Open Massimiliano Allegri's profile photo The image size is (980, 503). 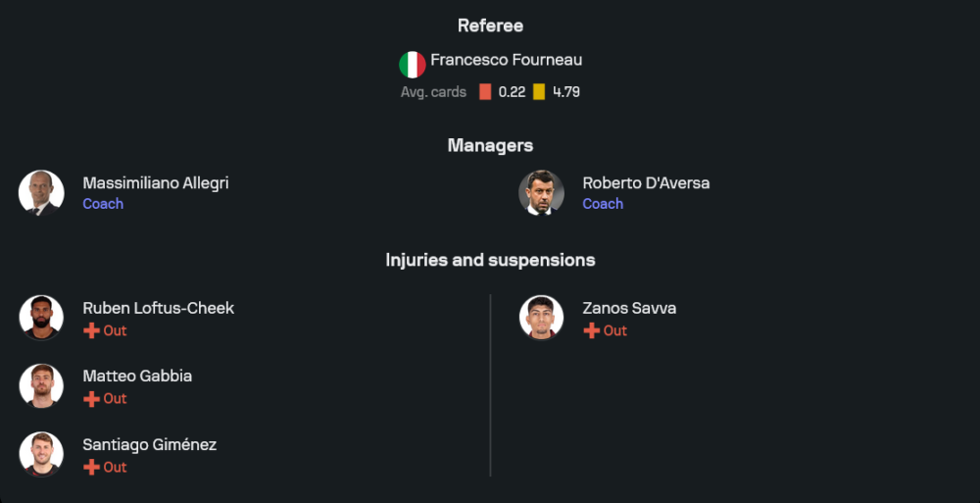click(41, 192)
